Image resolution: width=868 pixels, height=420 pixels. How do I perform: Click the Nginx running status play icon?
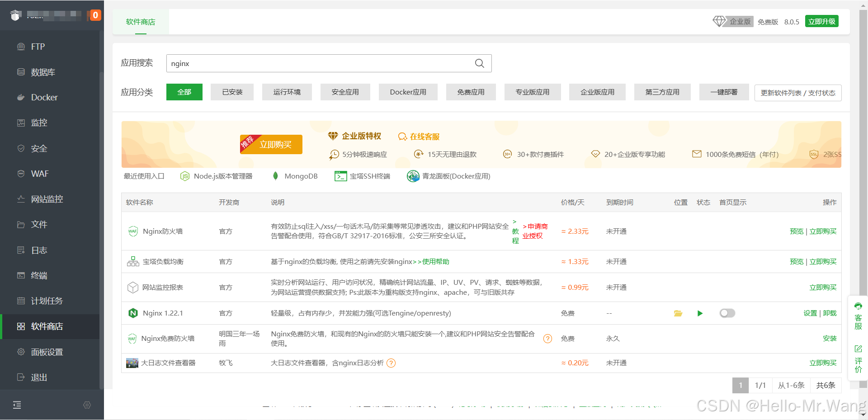coord(700,313)
